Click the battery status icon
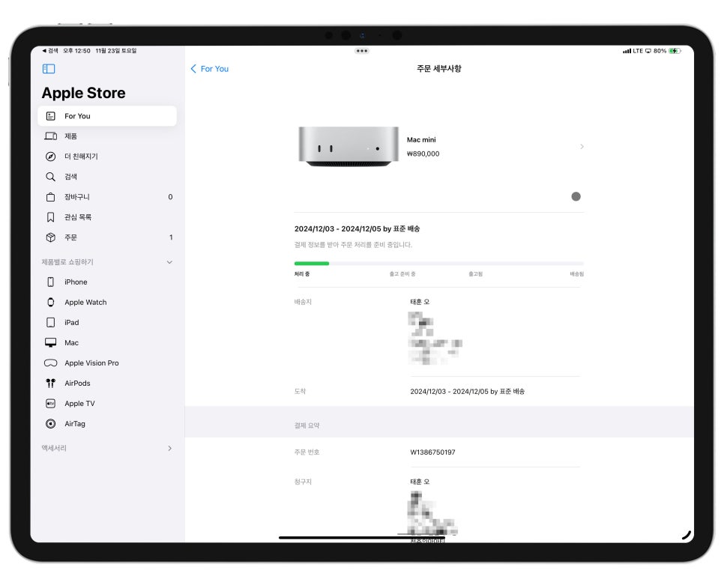This screenshot has height=588, width=724. 675,51
